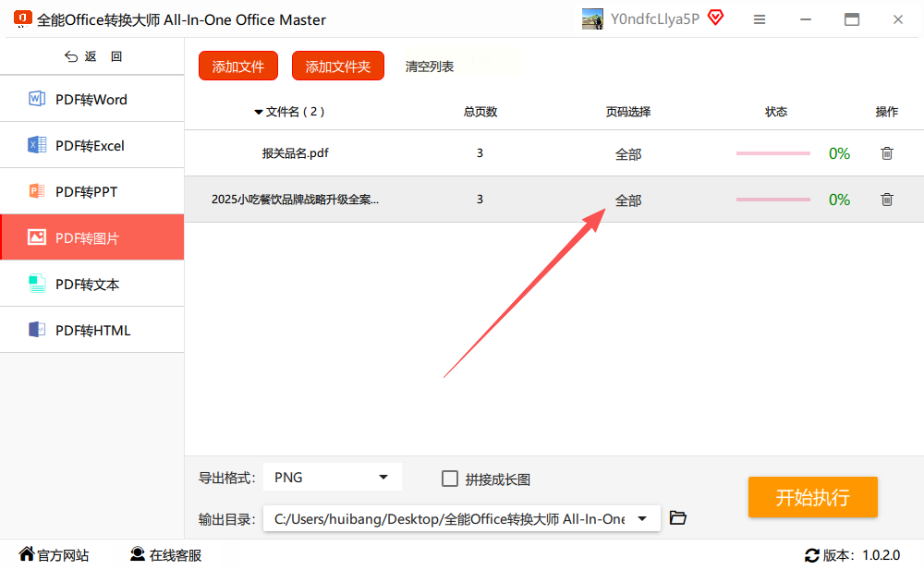Click the text file icon beside PDF转文本

[37, 284]
